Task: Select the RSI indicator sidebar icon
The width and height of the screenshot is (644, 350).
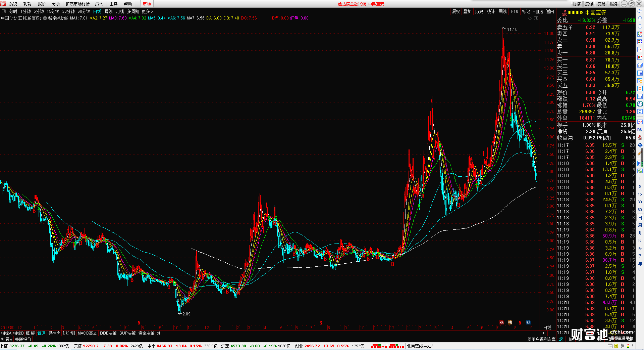Action: pyautogui.click(x=640, y=130)
